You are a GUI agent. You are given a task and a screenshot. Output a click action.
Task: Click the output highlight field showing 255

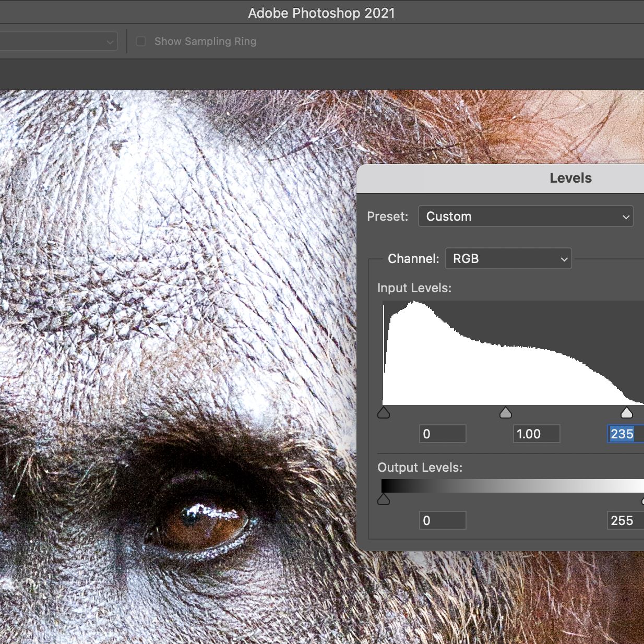(x=625, y=520)
